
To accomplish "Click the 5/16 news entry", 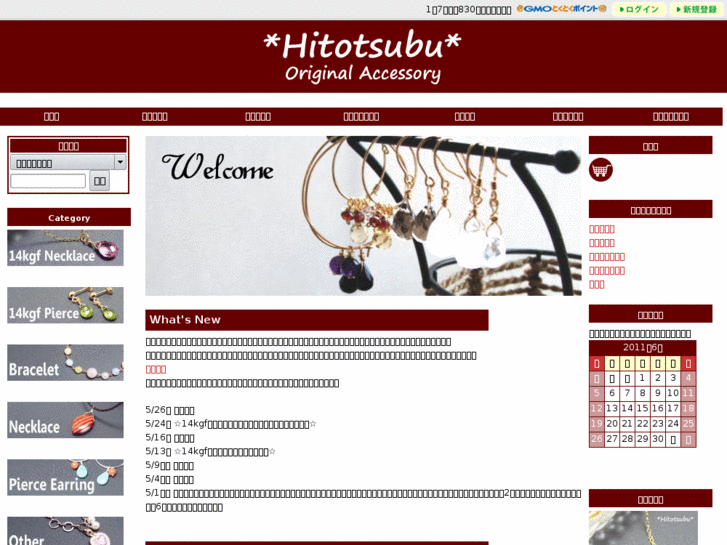I will [x=170, y=438].
